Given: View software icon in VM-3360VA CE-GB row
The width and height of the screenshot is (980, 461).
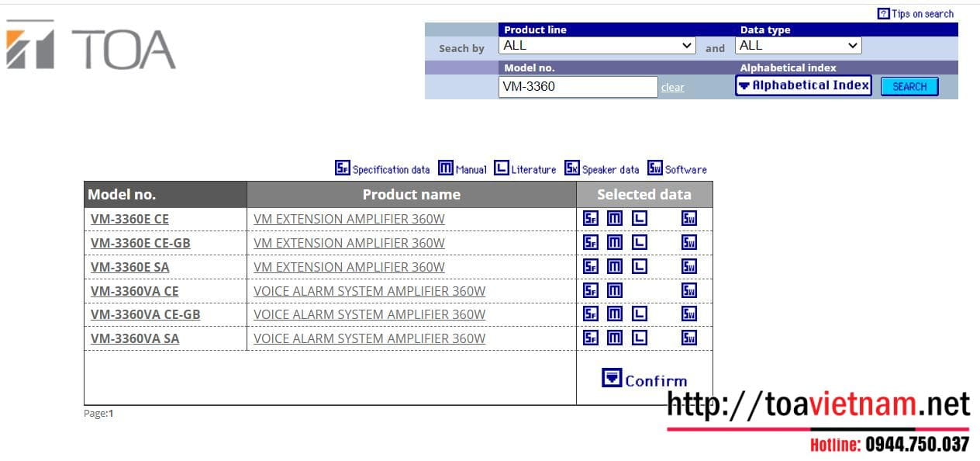Looking at the screenshot, I should point(689,314).
